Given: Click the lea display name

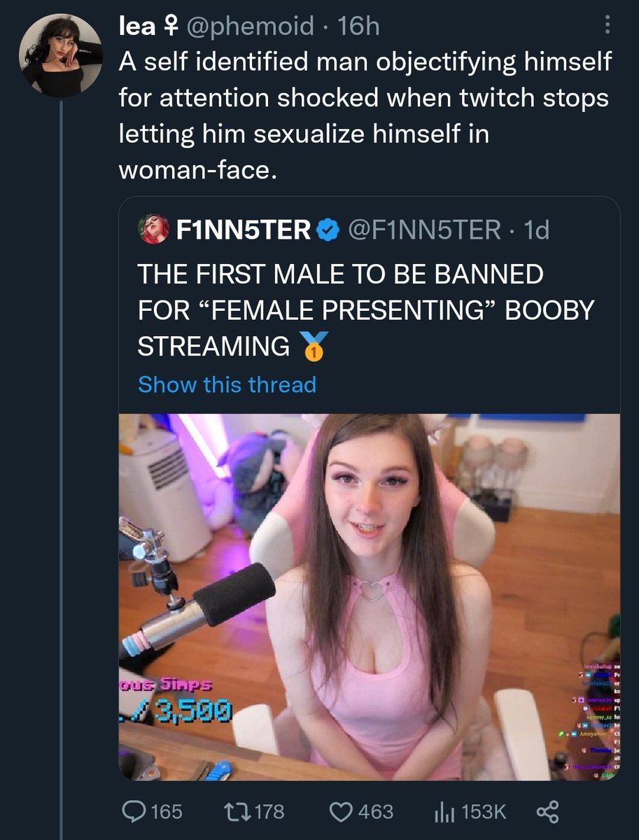Looking at the screenshot, I should coord(137,27).
